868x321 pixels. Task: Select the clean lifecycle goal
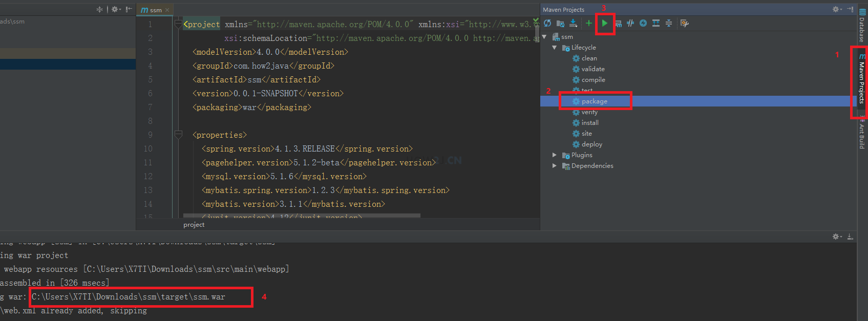(x=589, y=58)
